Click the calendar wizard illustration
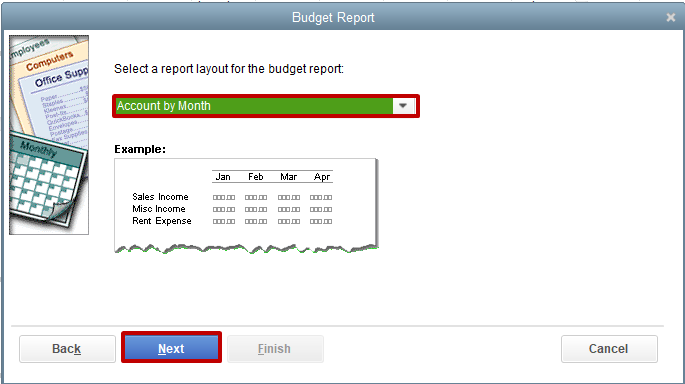This screenshot has width=685, height=384. (49, 135)
